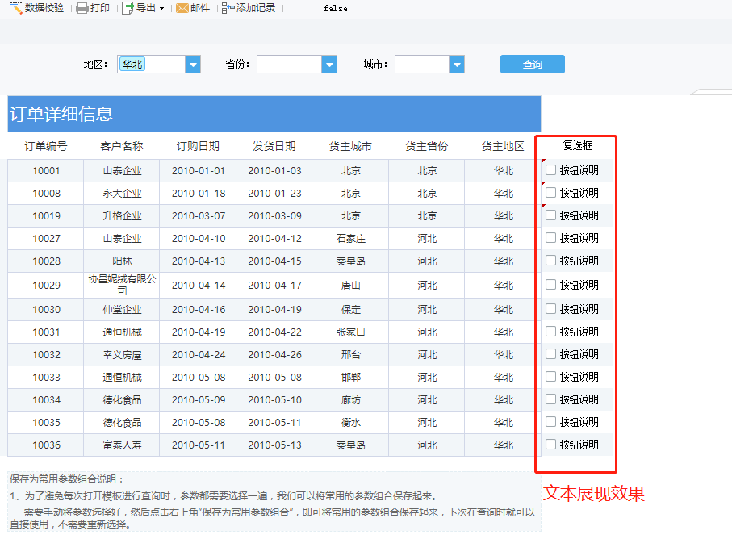The height and width of the screenshot is (560, 732).
Task: Select the city cell 邢台
Action: coord(350,355)
